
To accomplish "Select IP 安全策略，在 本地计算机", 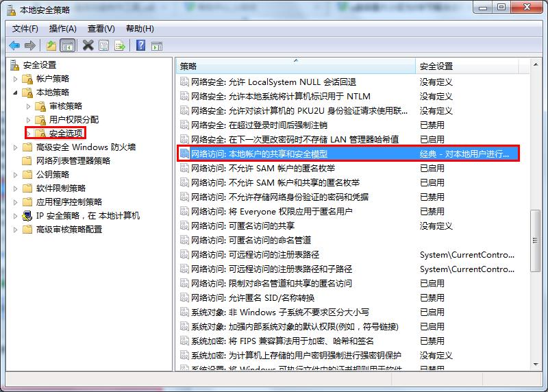I will (88, 216).
